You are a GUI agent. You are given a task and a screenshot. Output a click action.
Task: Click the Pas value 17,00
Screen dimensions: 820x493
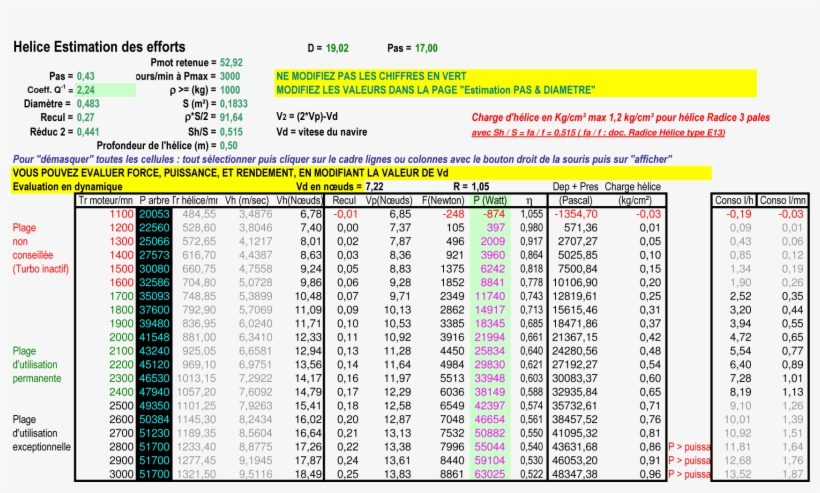pyautogui.click(x=426, y=48)
